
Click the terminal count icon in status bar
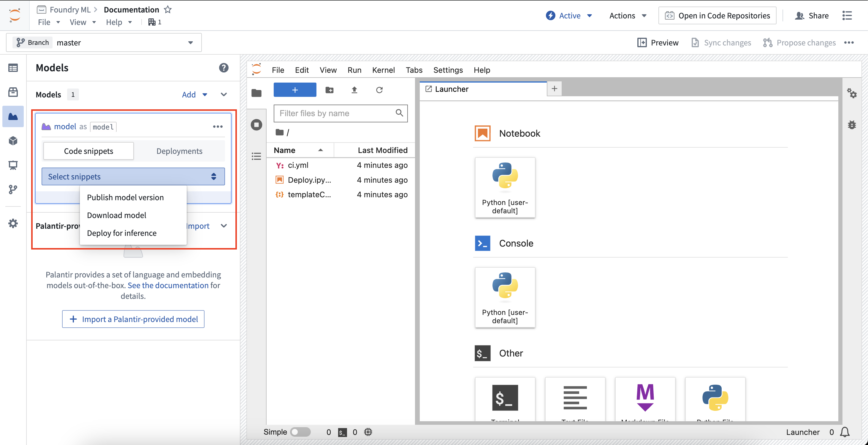(342, 432)
